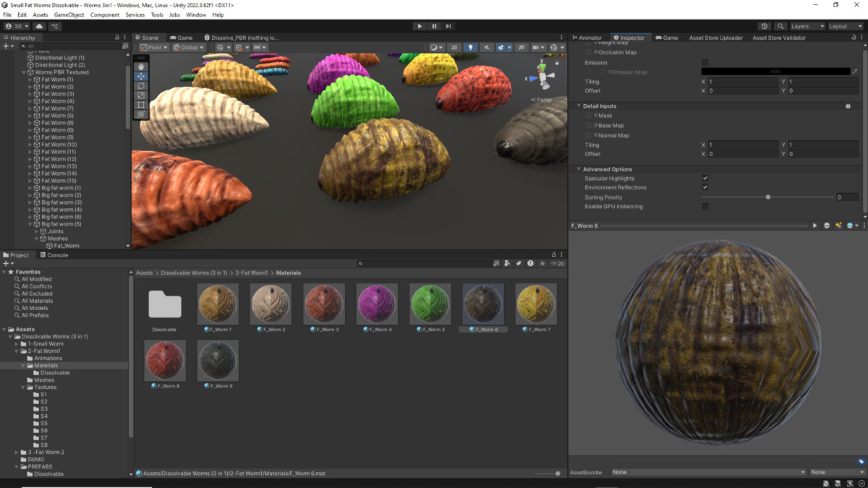
Task: Open the GameObject menu
Action: tap(69, 14)
